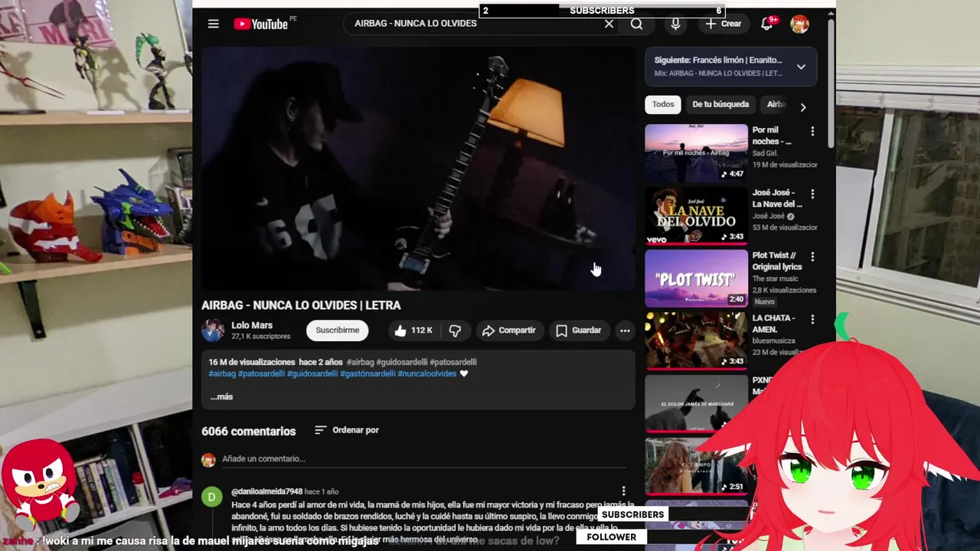Open Por mil noches video thumbnail
This screenshot has height=551, width=980.
click(696, 152)
